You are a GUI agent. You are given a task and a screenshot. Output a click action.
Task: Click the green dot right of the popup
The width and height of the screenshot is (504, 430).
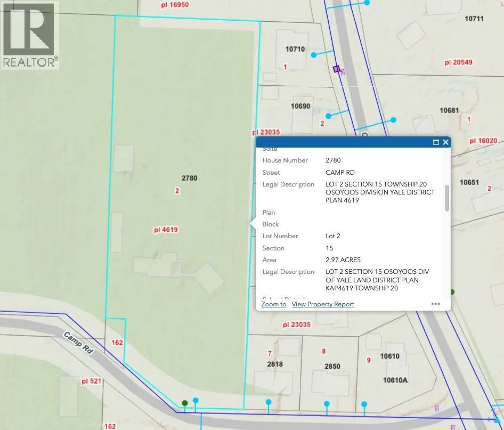452,291
